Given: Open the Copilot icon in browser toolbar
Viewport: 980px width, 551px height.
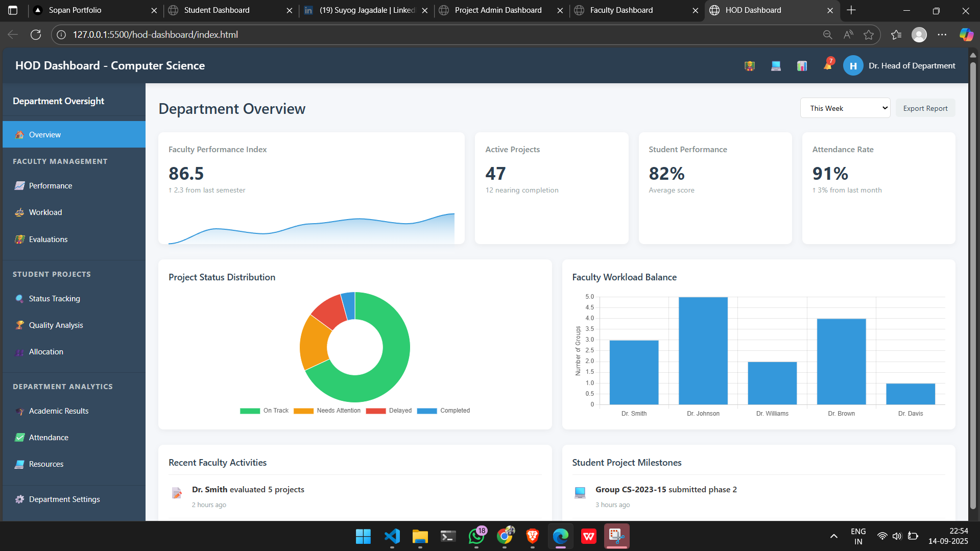Looking at the screenshot, I should (x=966, y=35).
